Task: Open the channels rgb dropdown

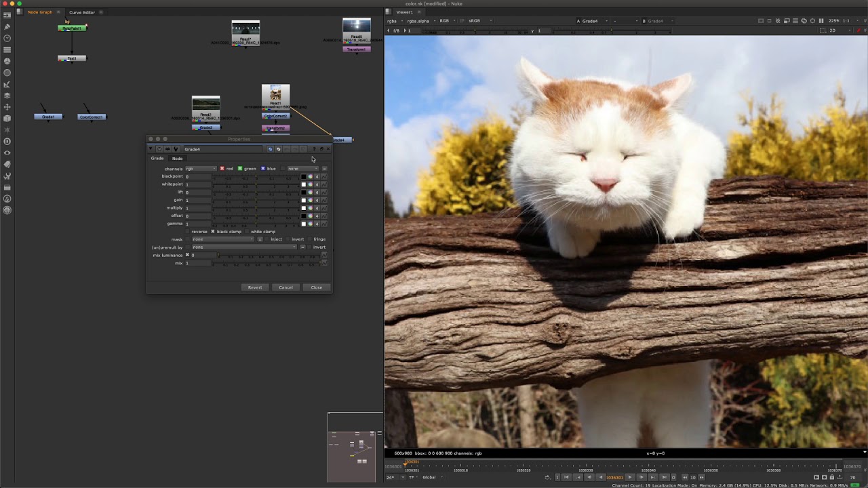Action: coord(201,169)
